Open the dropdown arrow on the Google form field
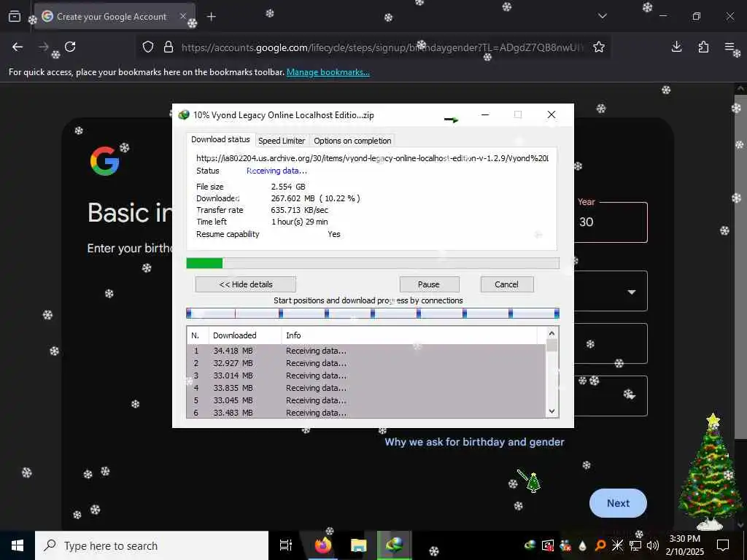 click(632, 292)
